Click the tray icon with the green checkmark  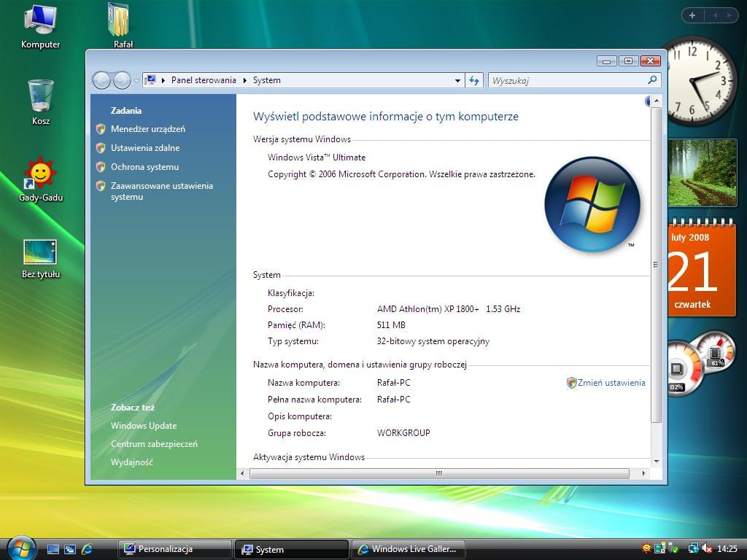(x=673, y=548)
